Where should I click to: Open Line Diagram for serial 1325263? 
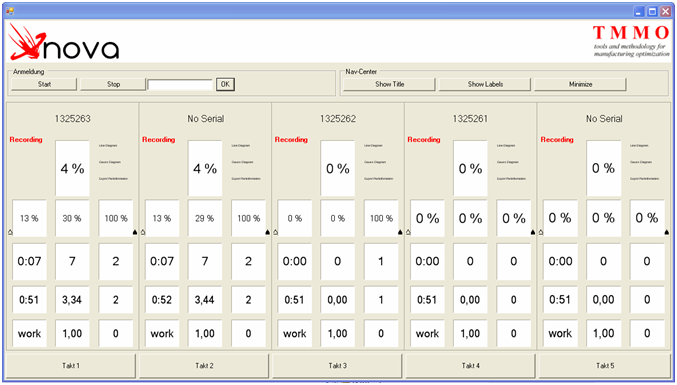tap(108, 145)
